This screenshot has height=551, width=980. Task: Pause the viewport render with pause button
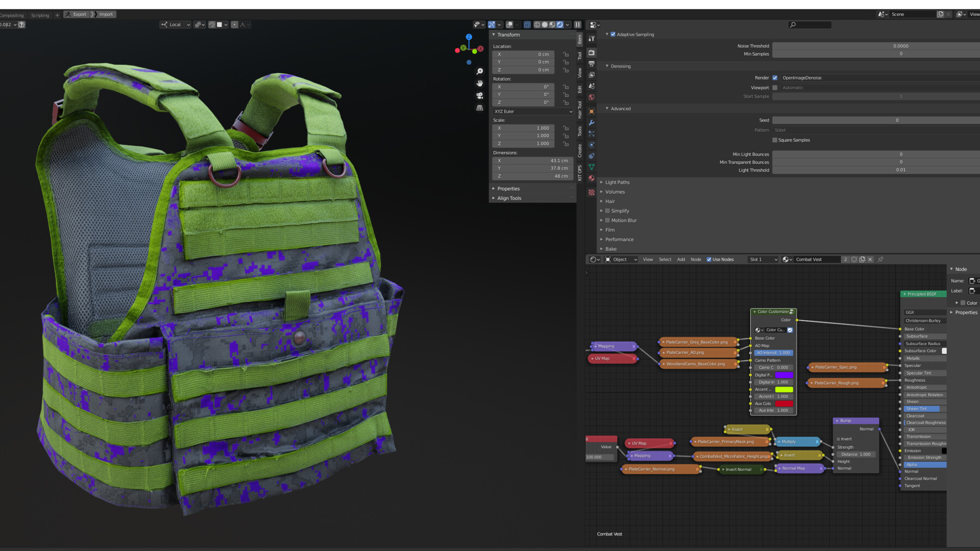[x=577, y=25]
